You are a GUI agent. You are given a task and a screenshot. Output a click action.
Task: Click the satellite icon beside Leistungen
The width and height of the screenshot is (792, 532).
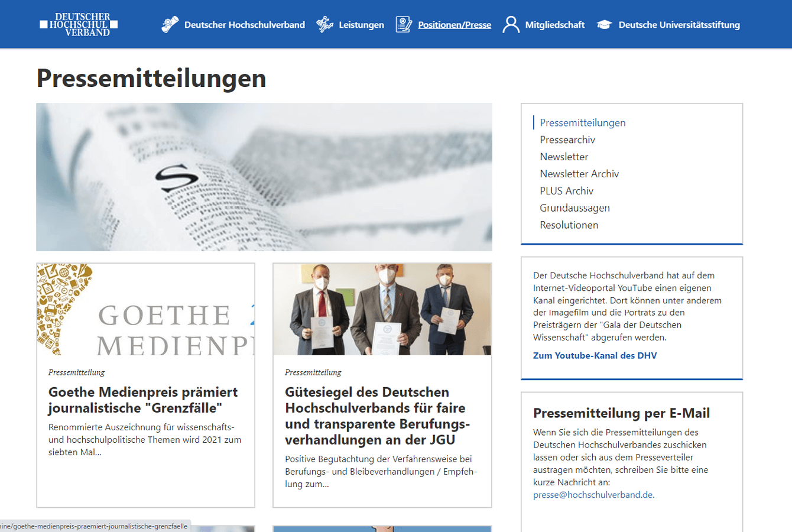(324, 25)
